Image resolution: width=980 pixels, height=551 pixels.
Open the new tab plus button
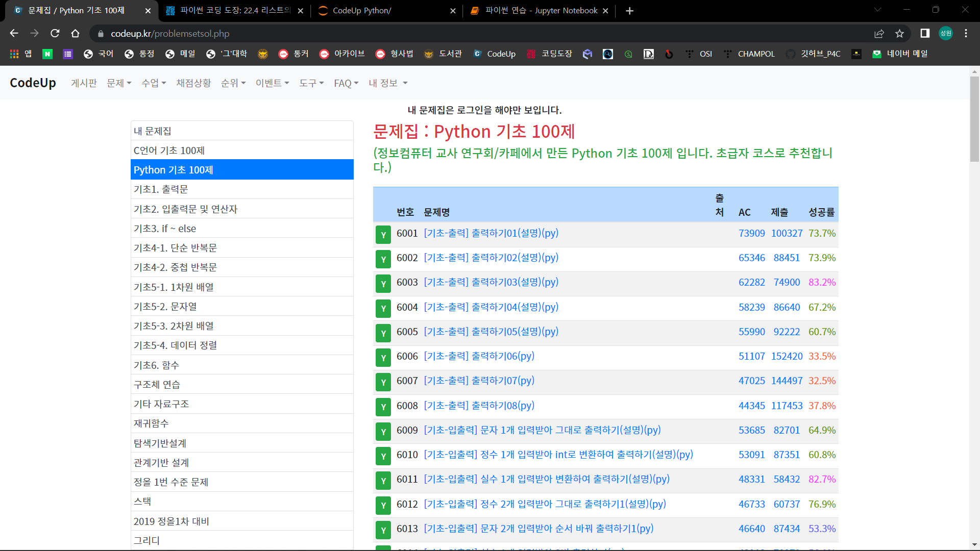click(629, 11)
